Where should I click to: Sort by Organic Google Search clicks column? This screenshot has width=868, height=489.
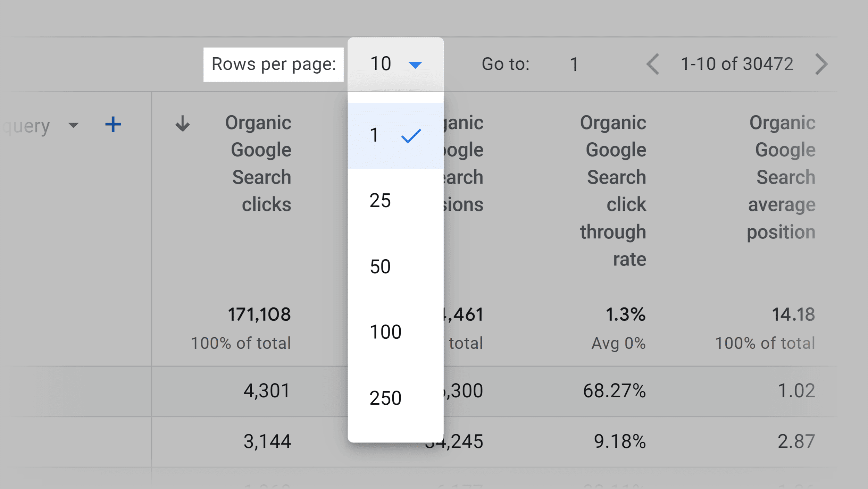pos(258,163)
